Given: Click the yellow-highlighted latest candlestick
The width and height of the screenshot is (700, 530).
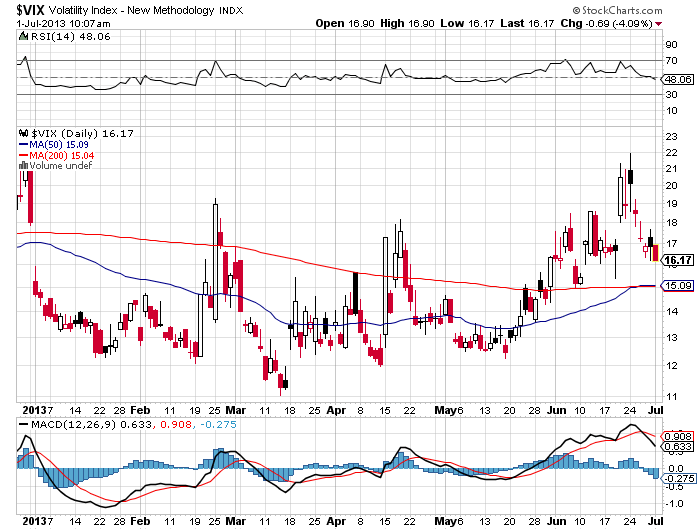Looking at the screenshot, I should [655, 253].
